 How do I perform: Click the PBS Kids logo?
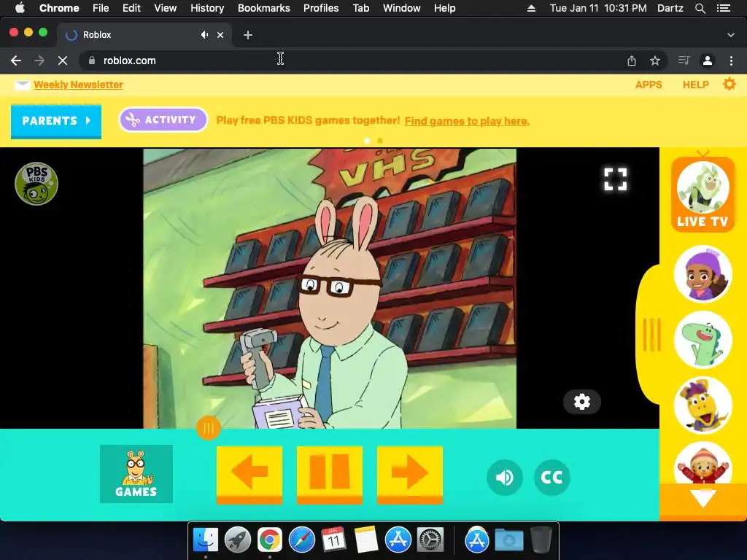(36, 184)
